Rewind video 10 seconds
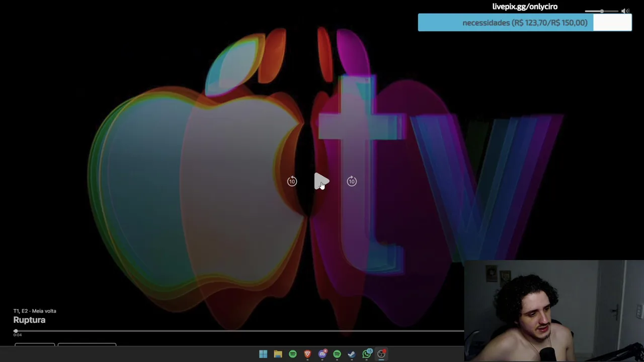Viewport: 644px width, 362px height. (x=292, y=182)
